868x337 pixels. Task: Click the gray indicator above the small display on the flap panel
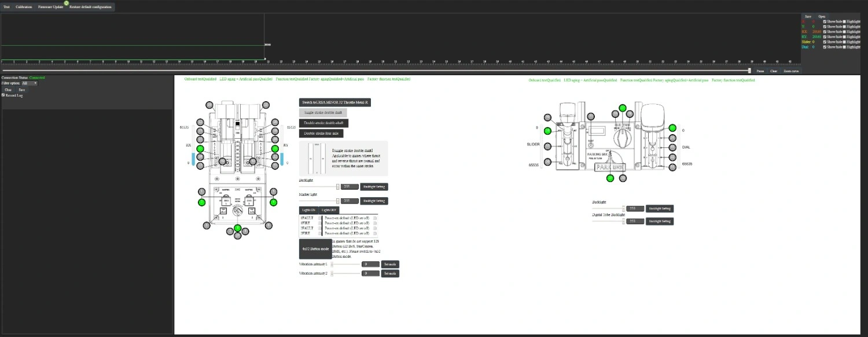591,117
